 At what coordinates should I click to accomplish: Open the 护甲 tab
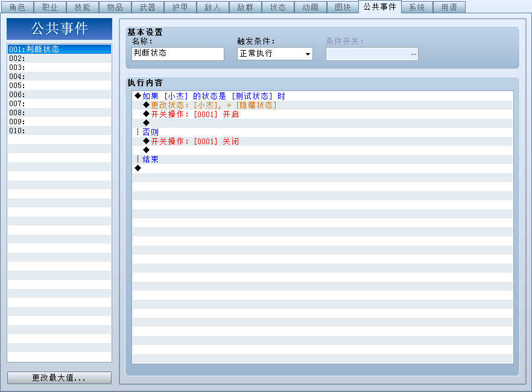tap(180, 7)
